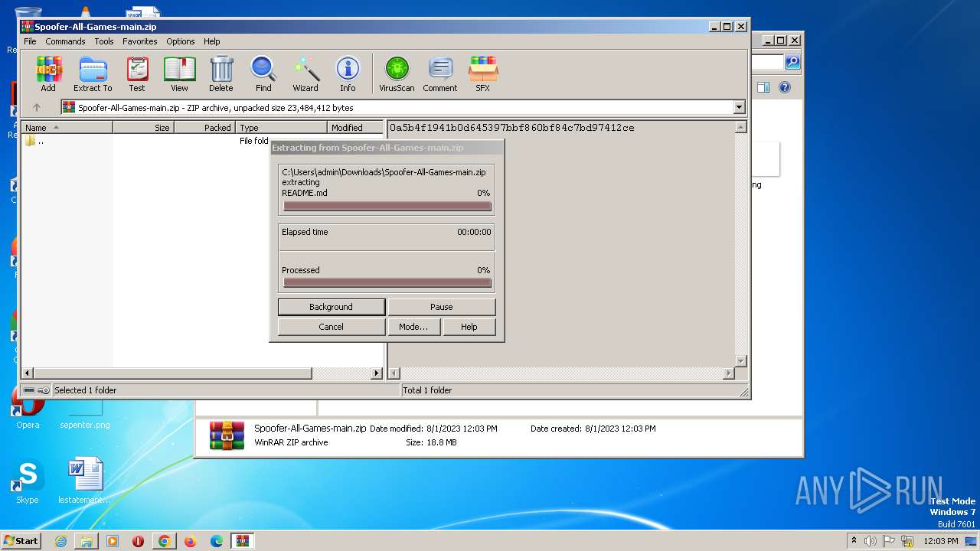Open Skype desktop shortcut
This screenshot has height=551, width=980.
(28, 482)
